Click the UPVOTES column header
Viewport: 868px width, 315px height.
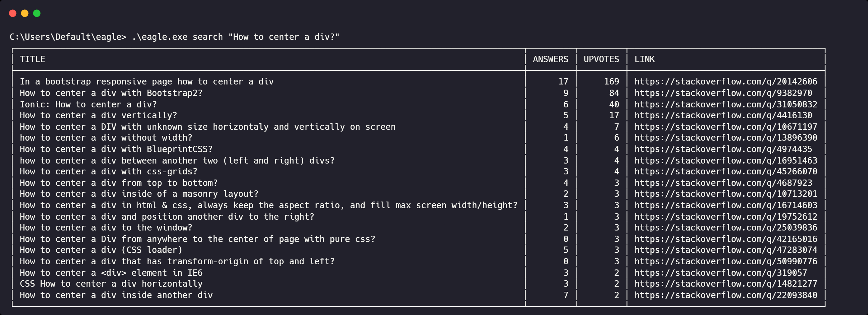tap(601, 59)
